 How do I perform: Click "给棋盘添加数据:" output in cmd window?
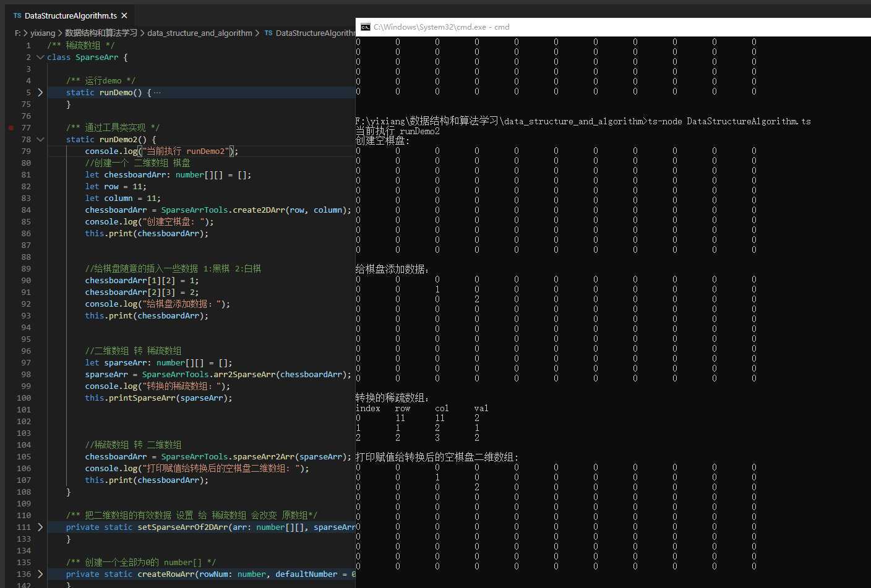[x=392, y=269]
